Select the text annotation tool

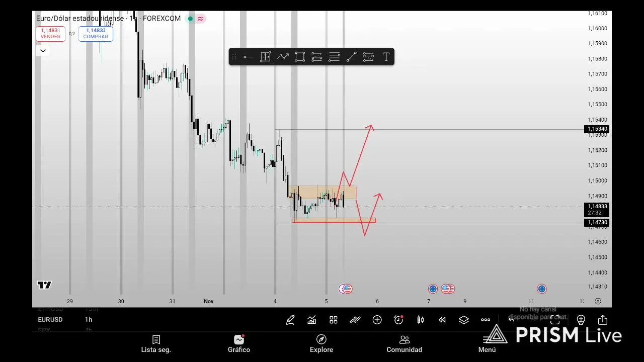coord(386,57)
